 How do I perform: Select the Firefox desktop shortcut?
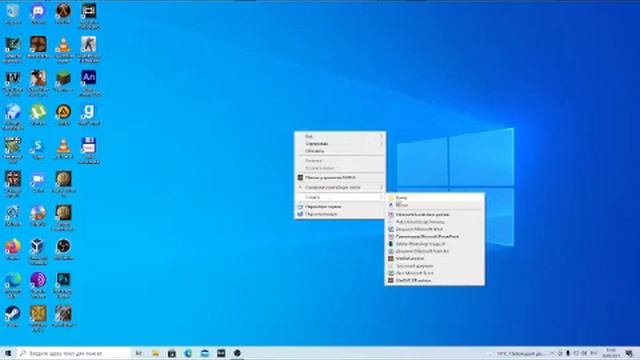pos(13,249)
